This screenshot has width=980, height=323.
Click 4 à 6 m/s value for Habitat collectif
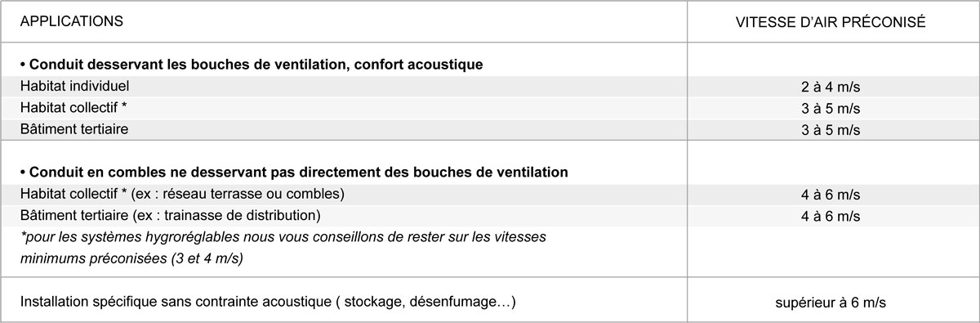[831, 195]
